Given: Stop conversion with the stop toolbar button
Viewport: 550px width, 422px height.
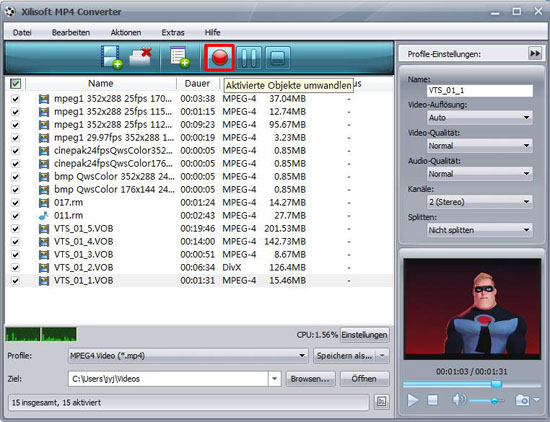Looking at the screenshot, I should coord(277,58).
